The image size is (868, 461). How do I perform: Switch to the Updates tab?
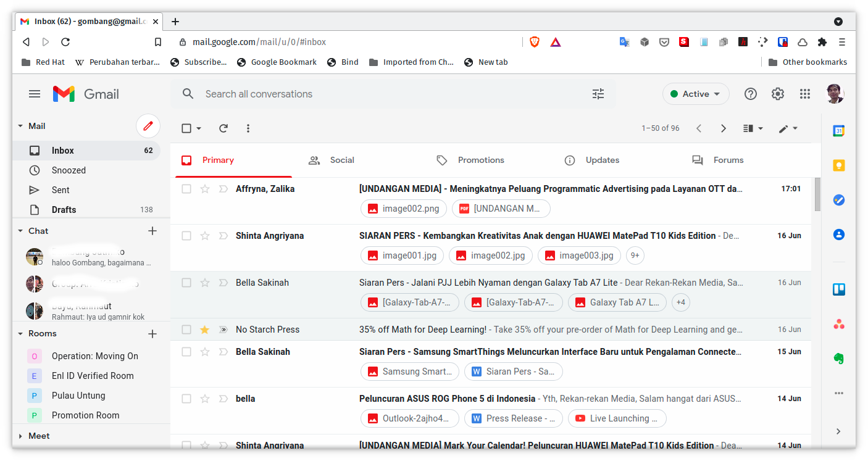coord(592,160)
